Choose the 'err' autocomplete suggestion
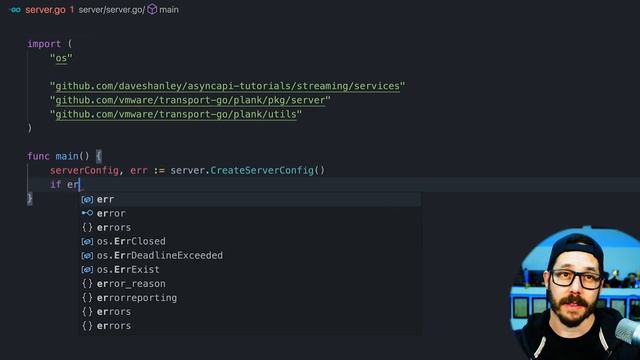 click(250, 199)
